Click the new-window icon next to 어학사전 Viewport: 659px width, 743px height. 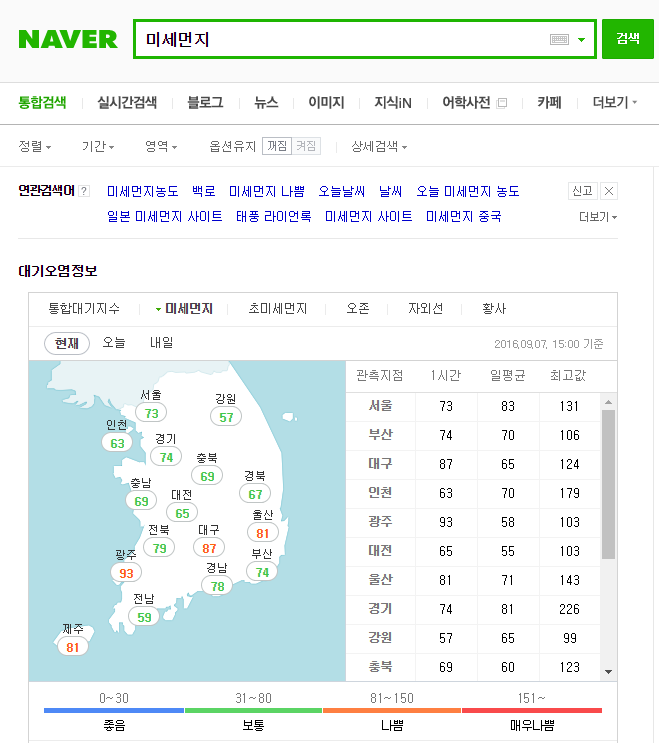tap(502, 103)
